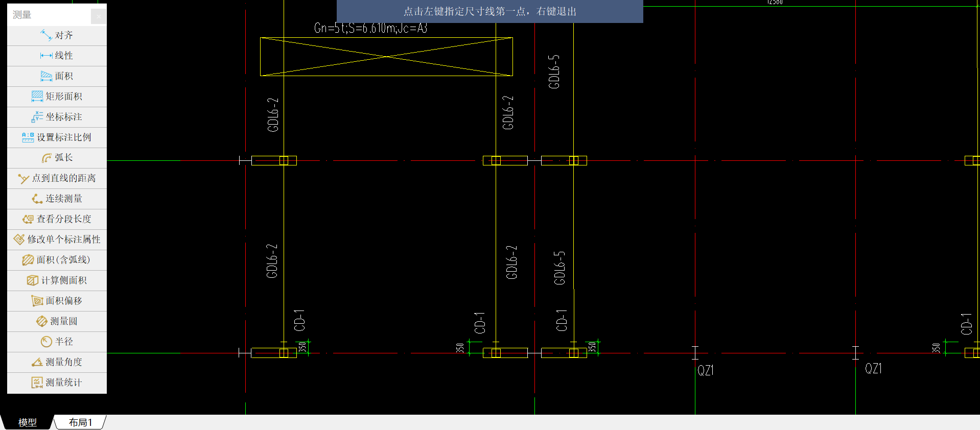Pick the 矩形面积 rectangle area tool
This screenshot has width=980, height=430.
click(x=57, y=97)
